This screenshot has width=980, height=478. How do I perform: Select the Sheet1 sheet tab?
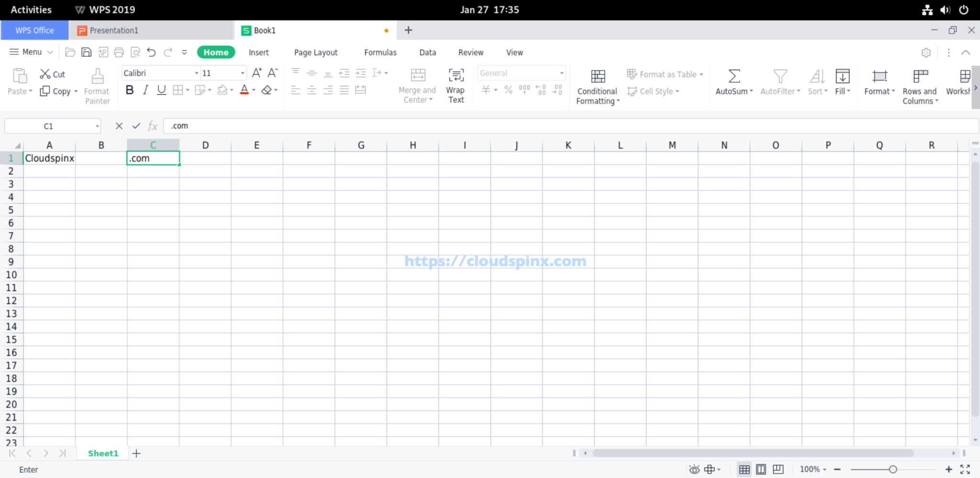click(x=102, y=453)
